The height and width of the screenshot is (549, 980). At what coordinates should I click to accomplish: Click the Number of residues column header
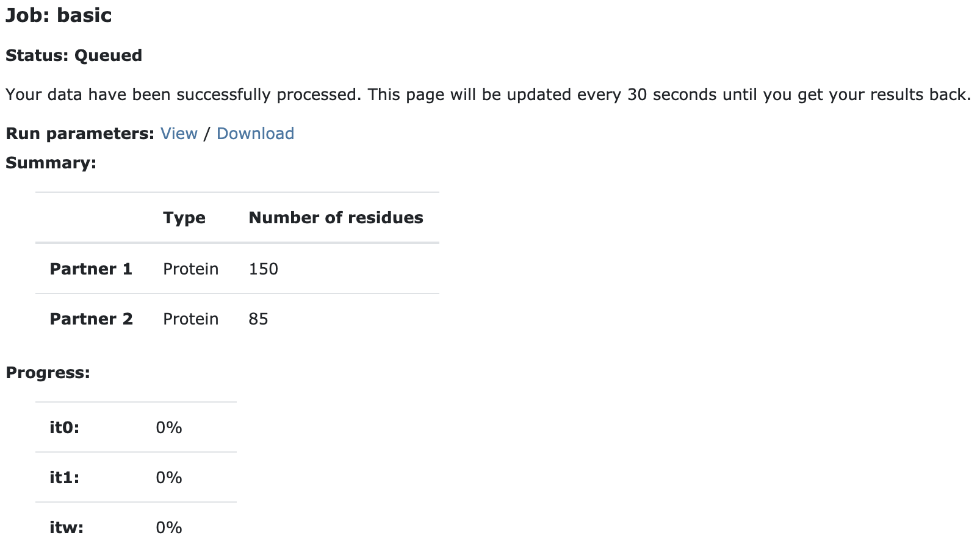(336, 218)
